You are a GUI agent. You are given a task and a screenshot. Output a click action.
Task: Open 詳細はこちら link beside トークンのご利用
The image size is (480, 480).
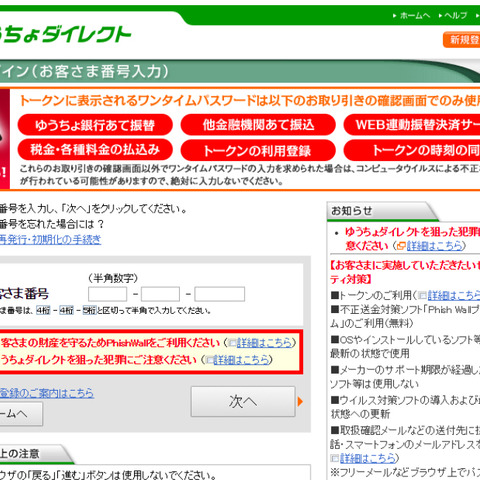pyautogui.click(x=454, y=295)
